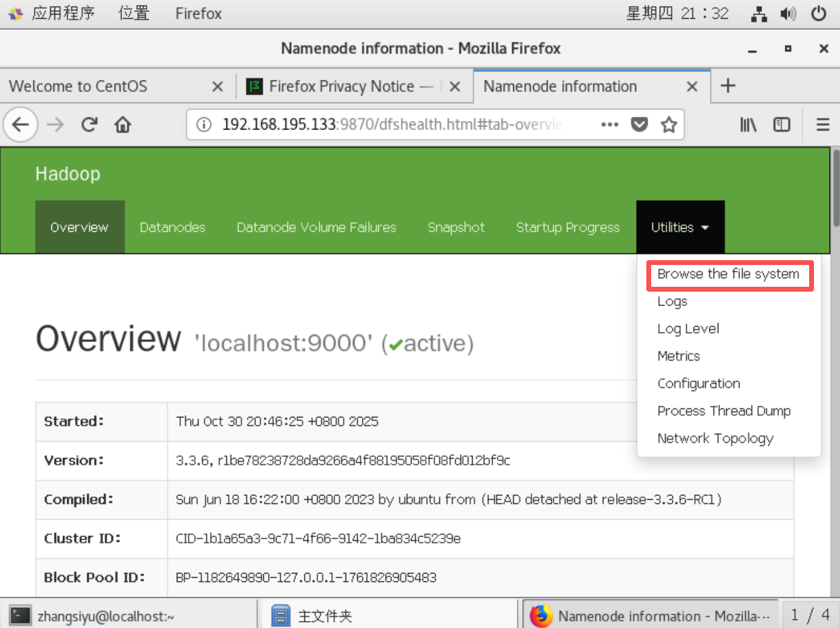The image size is (840, 628).
Task: Navigate back with the back arrow
Action: pos(20,124)
